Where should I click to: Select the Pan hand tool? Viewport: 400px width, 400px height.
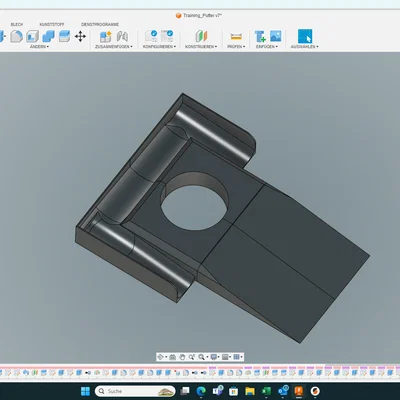point(182,357)
